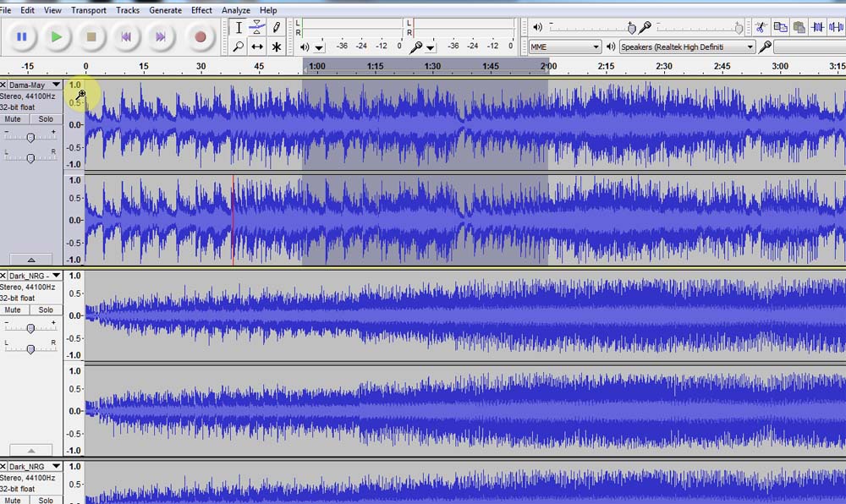Open the Help menu

pos(268,10)
